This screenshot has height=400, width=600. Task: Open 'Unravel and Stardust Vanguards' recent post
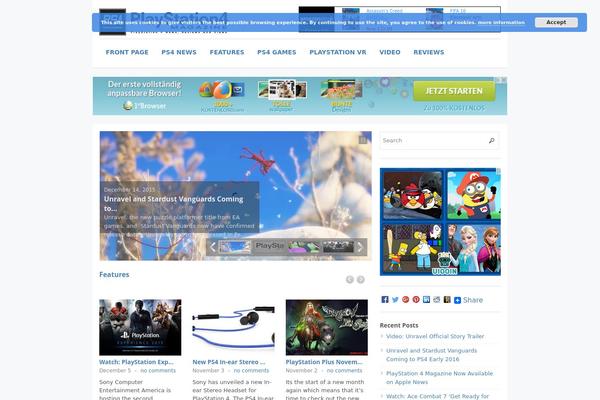432,354
